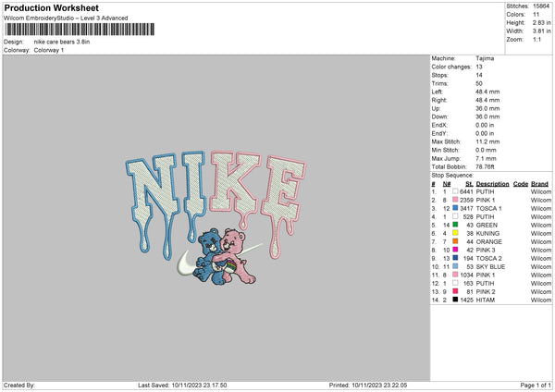Click the Zoom value '1:1'
The width and height of the screenshot is (555, 392).
[536, 39]
